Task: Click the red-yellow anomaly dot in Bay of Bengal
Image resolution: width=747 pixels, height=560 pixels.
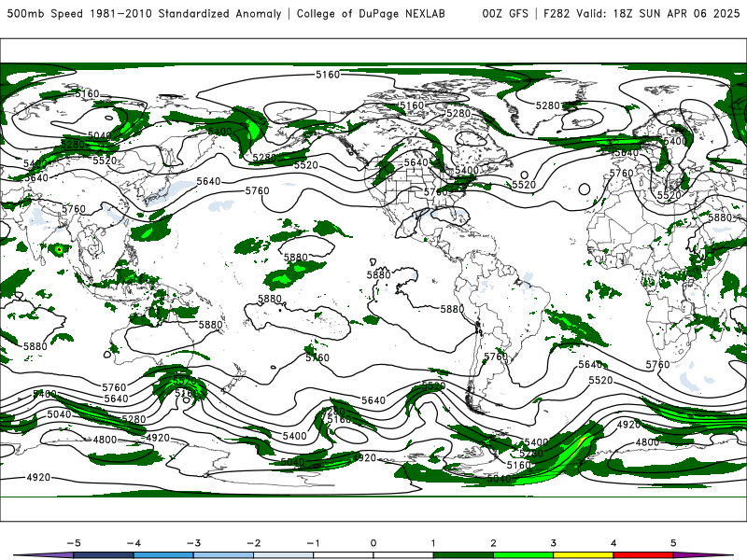Action: (x=59, y=249)
